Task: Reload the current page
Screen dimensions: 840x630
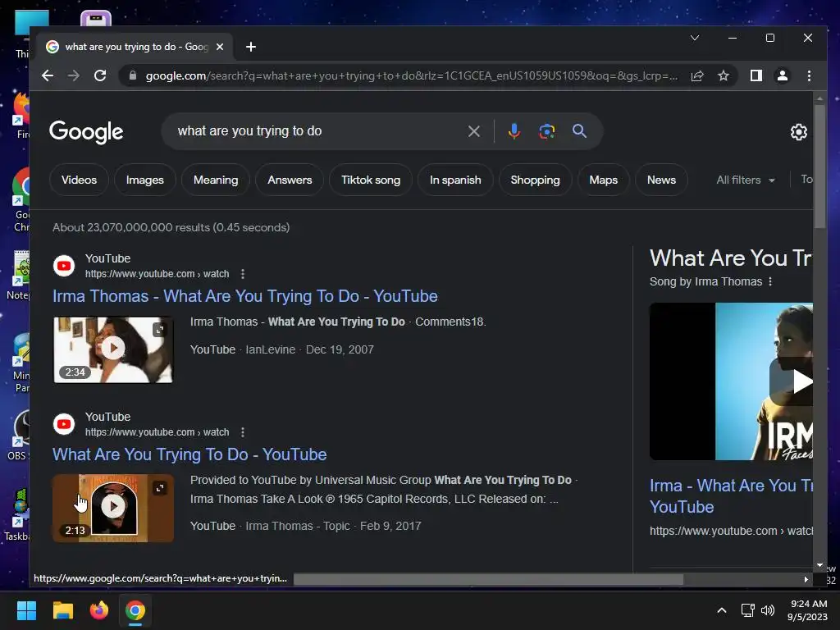Action: click(100, 75)
